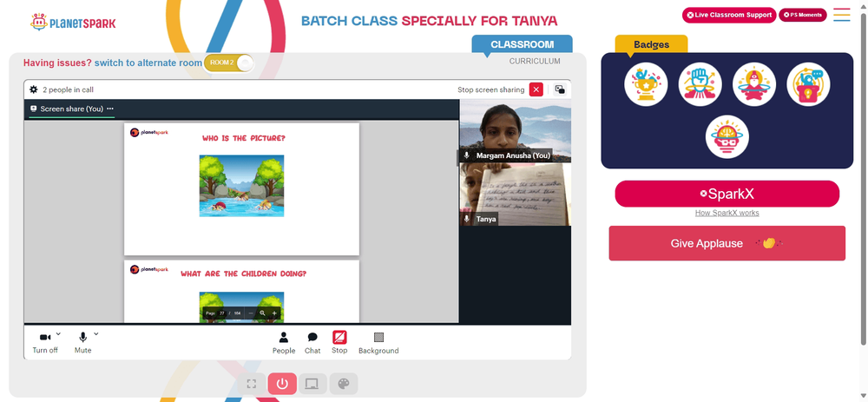Click the Stop sharing icon in toolbar

tap(339, 337)
